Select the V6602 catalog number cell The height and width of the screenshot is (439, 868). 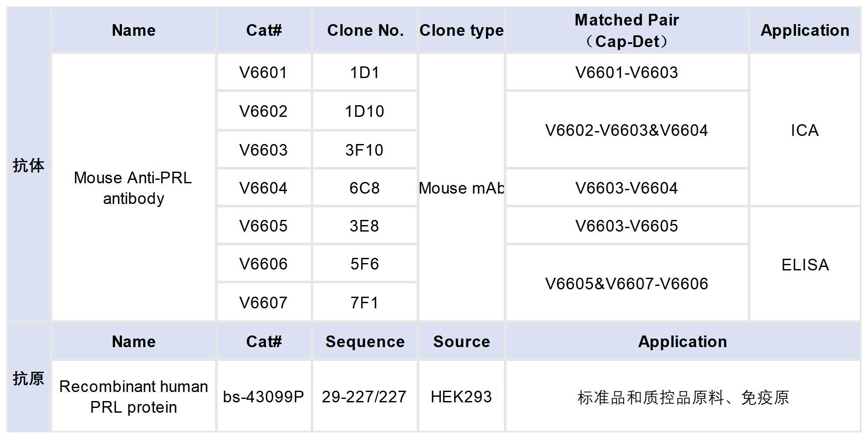tap(263, 111)
